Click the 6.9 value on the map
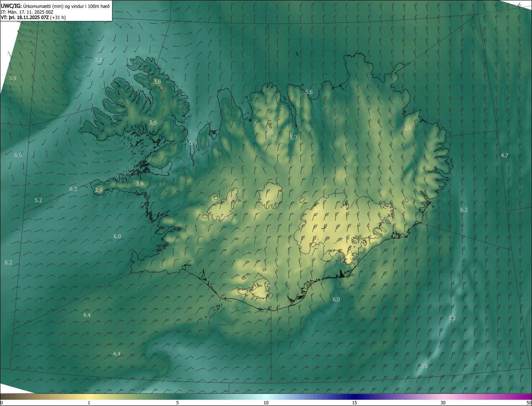 coord(192,143)
